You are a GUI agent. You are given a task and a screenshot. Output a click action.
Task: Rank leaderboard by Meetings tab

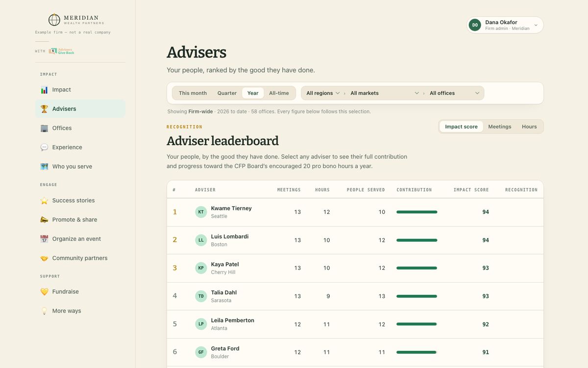(500, 127)
